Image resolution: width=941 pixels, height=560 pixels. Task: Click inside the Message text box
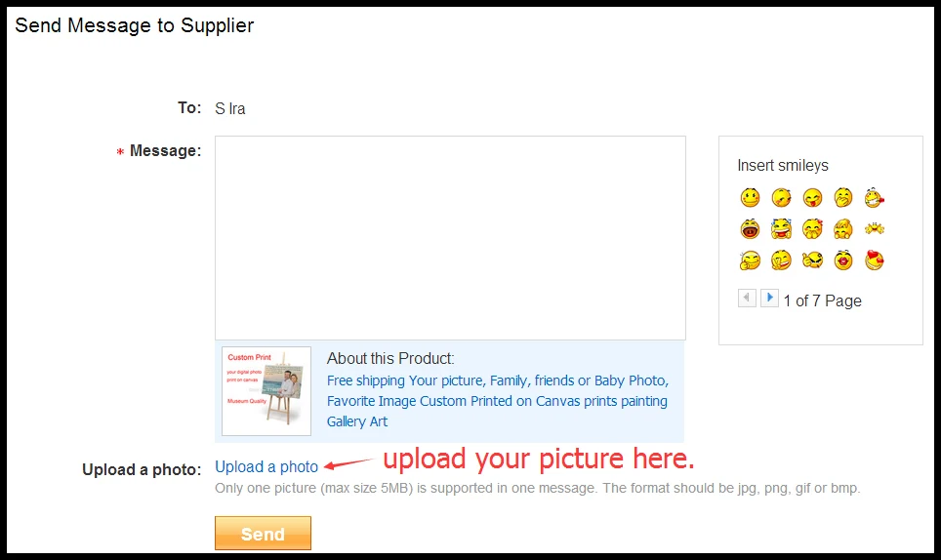[450, 238]
